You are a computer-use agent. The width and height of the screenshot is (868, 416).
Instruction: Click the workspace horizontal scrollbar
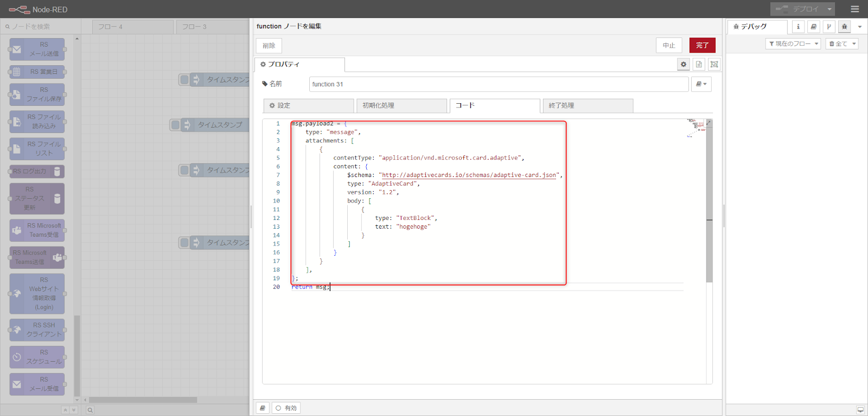click(x=143, y=400)
